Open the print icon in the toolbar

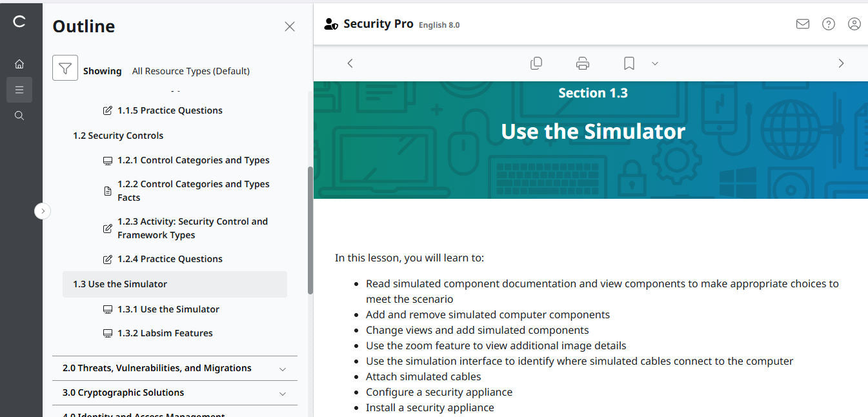582,63
